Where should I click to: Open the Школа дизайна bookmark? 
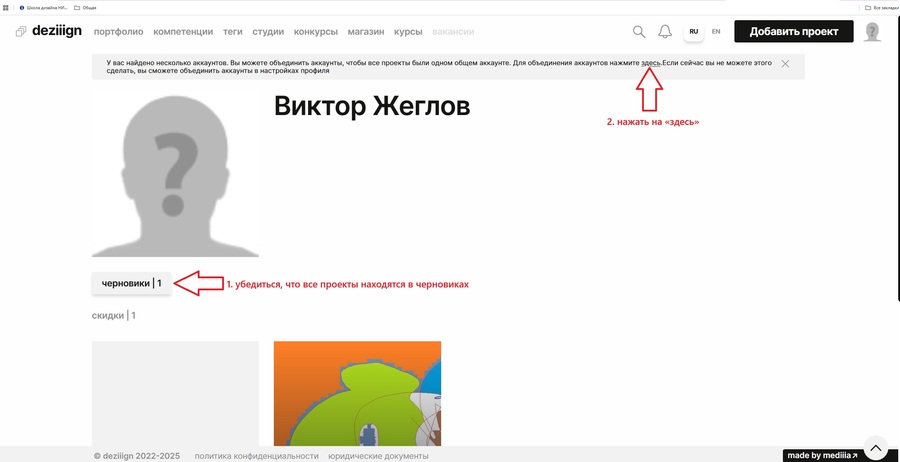(x=44, y=8)
